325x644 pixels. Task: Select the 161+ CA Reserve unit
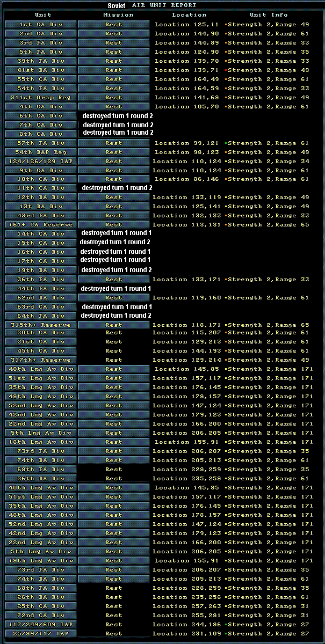click(x=41, y=225)
